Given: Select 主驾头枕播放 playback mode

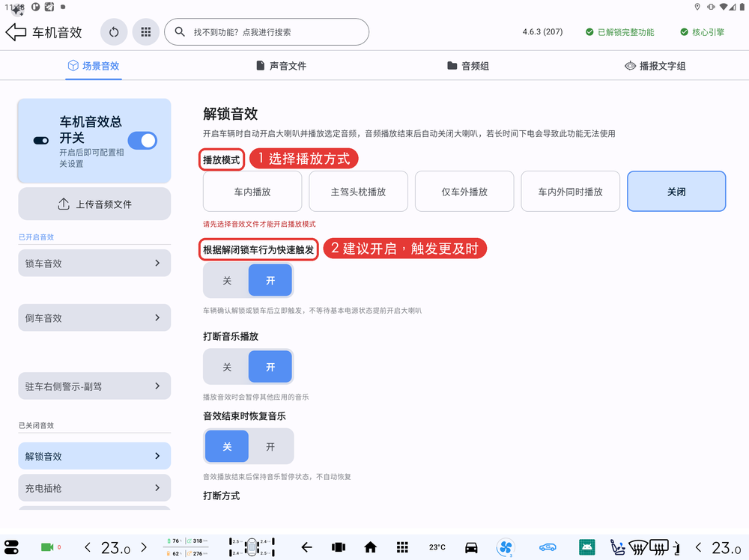Looking at the screenshot, I should (x=358, y=192).
